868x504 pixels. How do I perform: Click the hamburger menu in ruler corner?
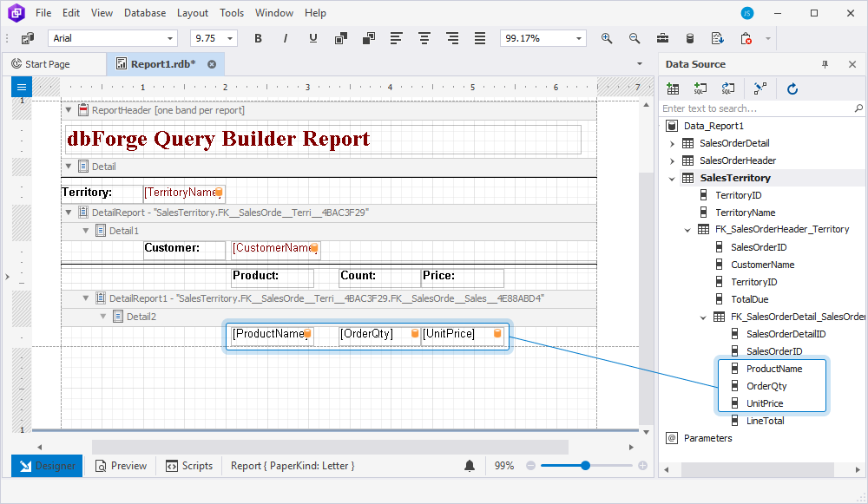click(22, 87)
